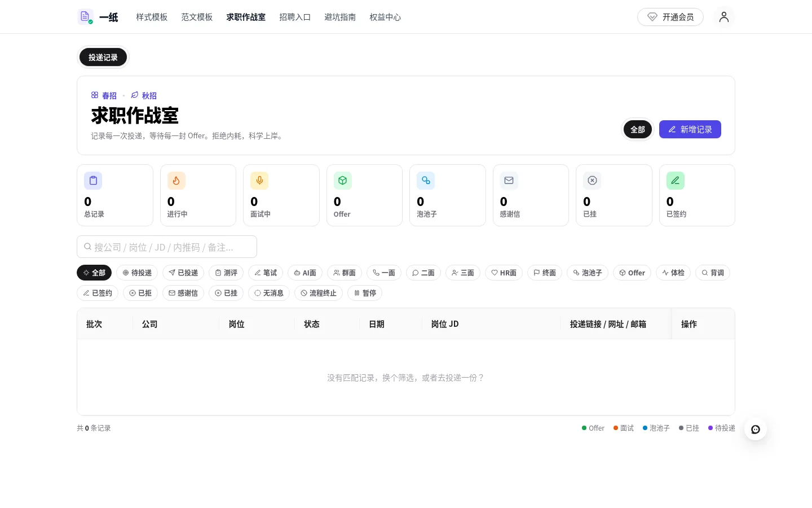Open the 范文模板 nav item

point(197,17)
